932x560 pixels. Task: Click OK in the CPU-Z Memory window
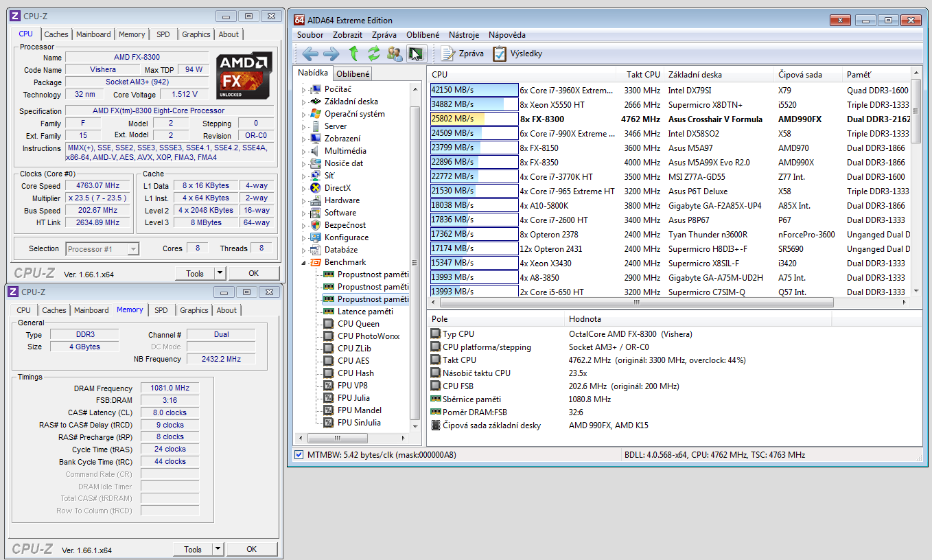point(252,549)
